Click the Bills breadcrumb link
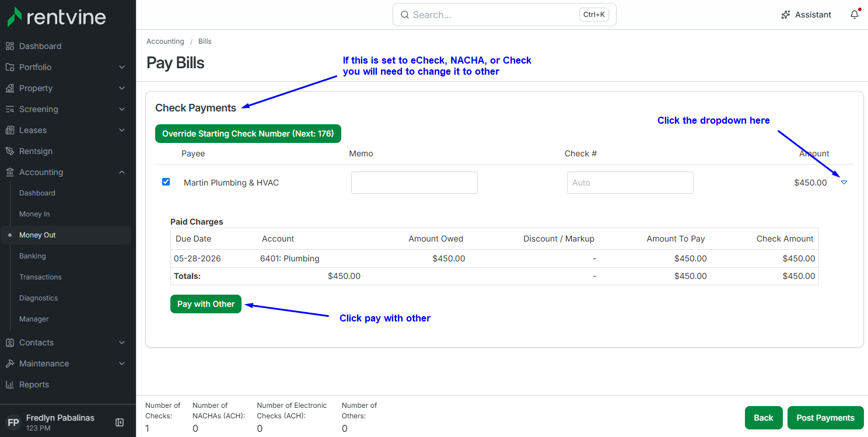 (x=205, y=41)
